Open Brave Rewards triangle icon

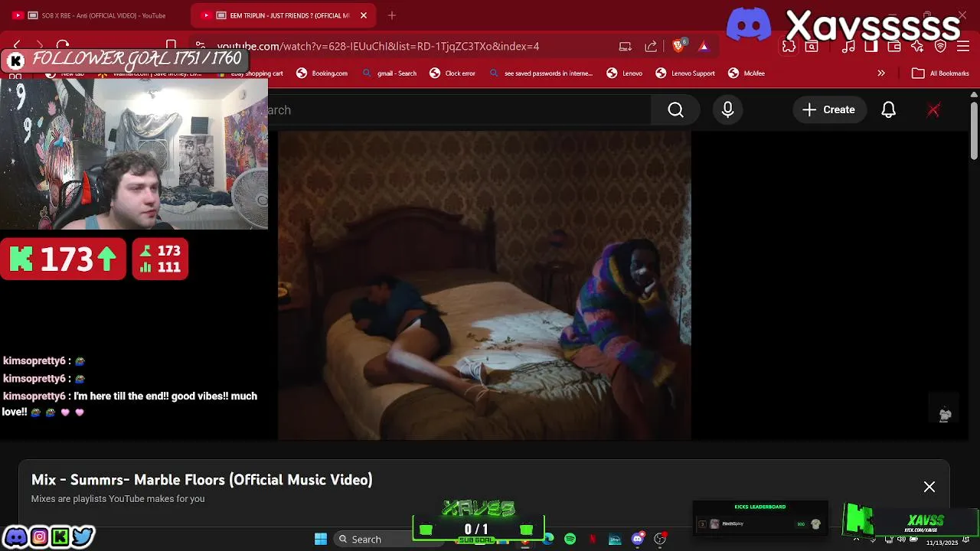[x=704, y=47]
